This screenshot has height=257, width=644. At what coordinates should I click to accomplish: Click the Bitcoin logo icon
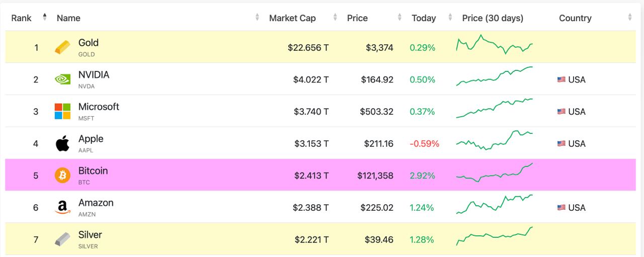tap(62, 175)
